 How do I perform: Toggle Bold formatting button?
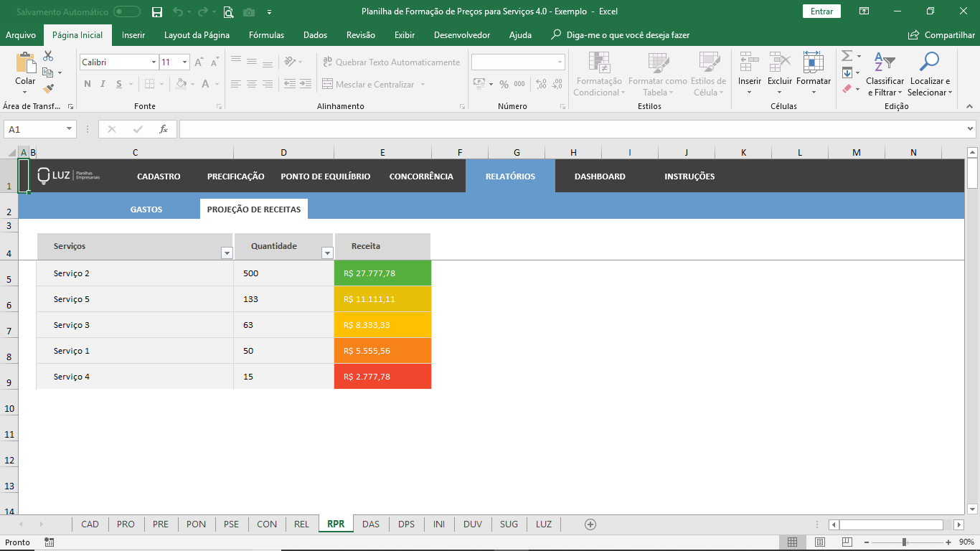[88, 84]
